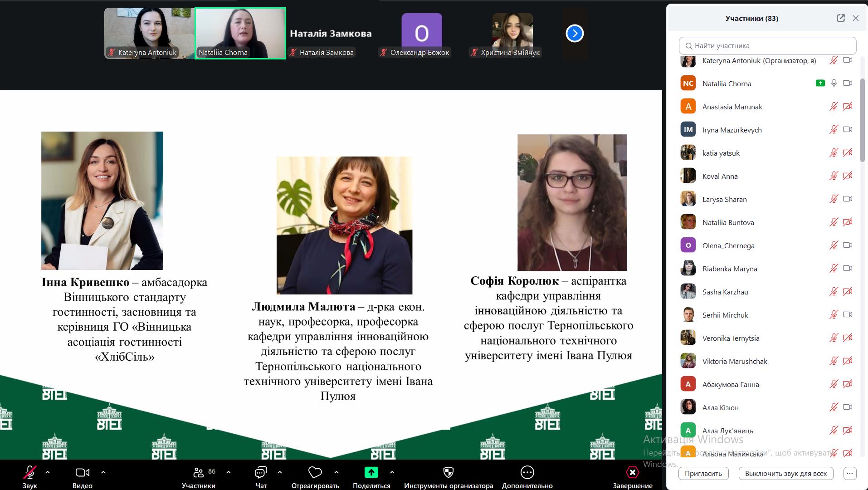Screen dimensions: 868x490
Task: Open Инструменты организатора shield icon
Action: (448, 473)
